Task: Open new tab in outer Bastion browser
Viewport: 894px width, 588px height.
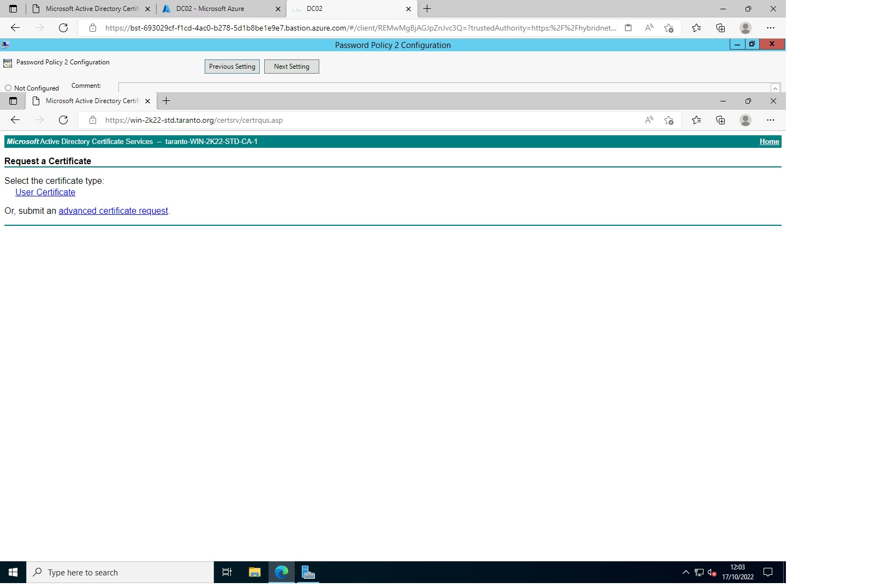Action: pos(427,9)
